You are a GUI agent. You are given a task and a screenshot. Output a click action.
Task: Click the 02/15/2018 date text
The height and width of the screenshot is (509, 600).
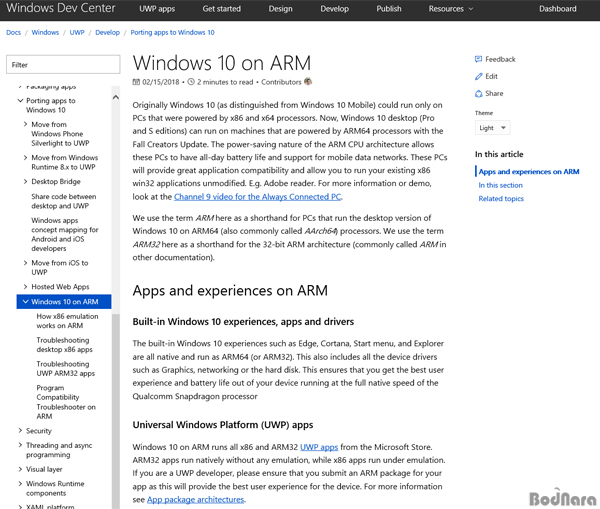tap(161, 82)
